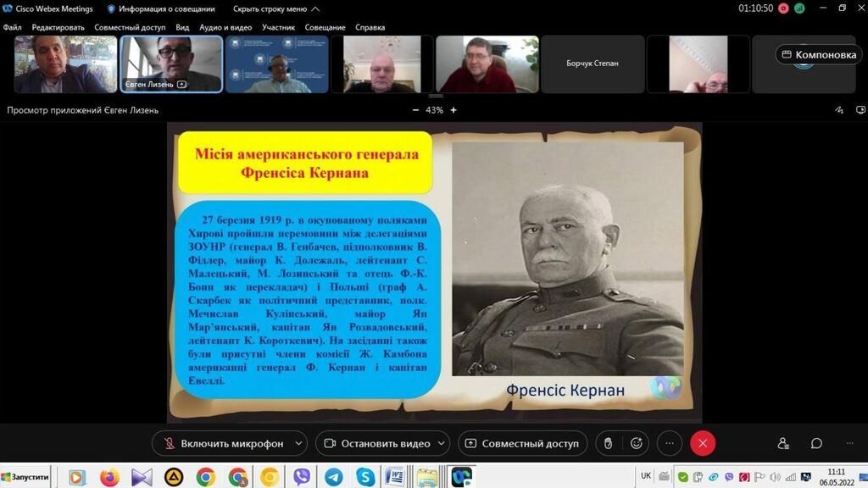Leave meeting with red X button
868x488 pixels.
click(x=702, y=443)
